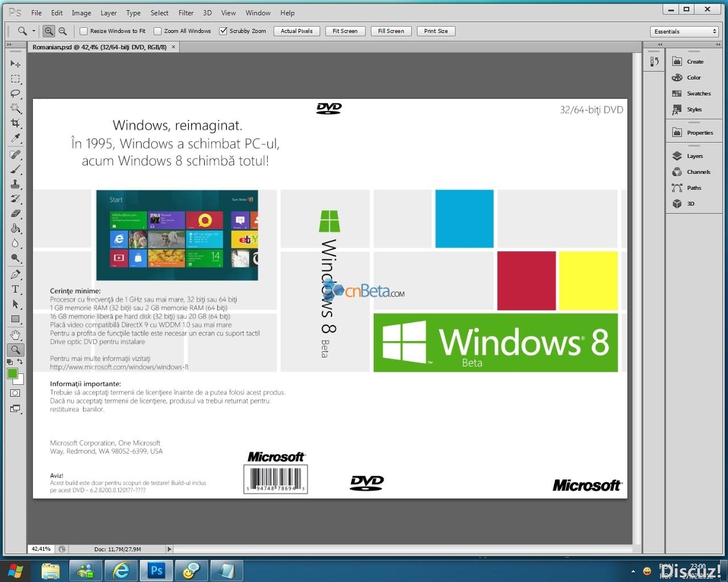Click the zoom percentage field 42,41%

pos(41,549)
